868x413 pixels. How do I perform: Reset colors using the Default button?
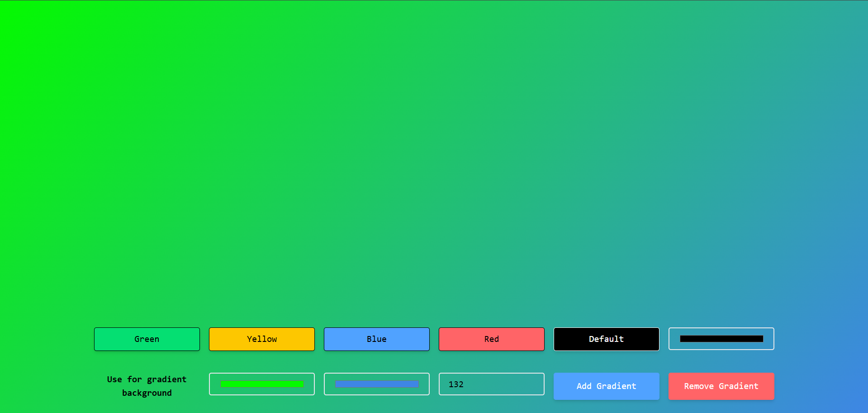[606, 339]
